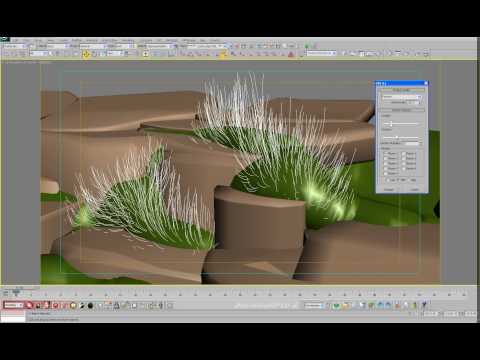The height and width of the screenshot is (360, 480).
Task: Tick the second checkbox in dialog's left column
Action: 385,159
